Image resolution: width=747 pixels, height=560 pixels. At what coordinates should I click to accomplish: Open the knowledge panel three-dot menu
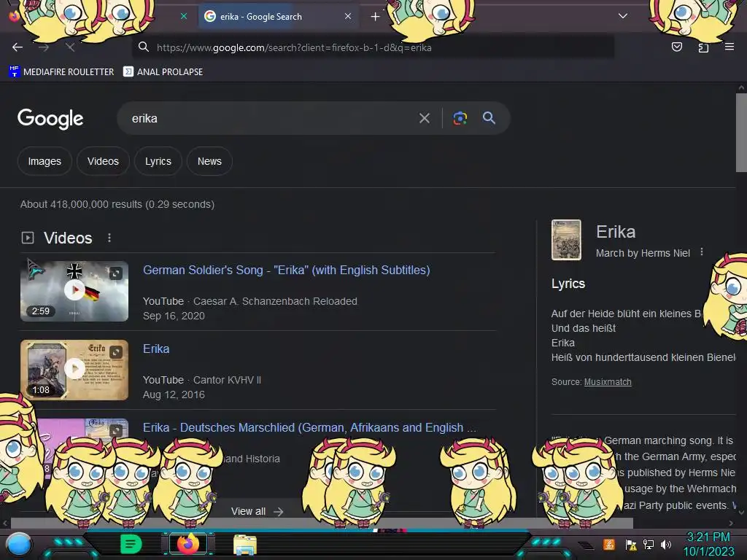[x=702, y=252]
